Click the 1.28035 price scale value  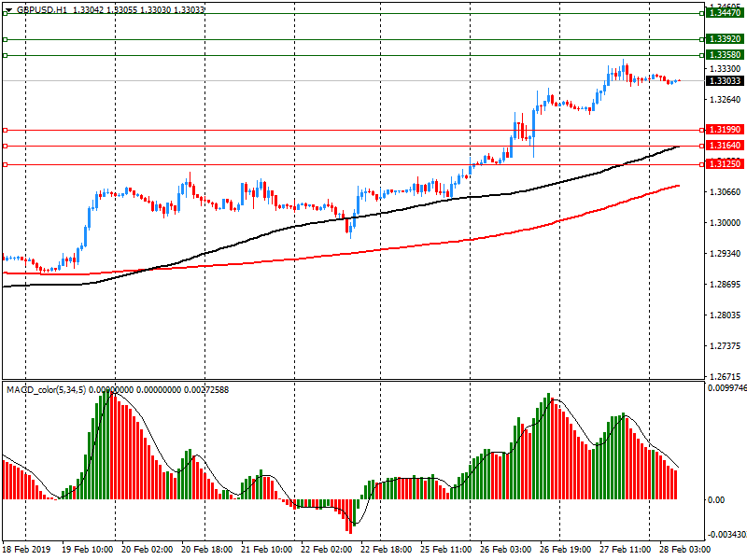726,315
